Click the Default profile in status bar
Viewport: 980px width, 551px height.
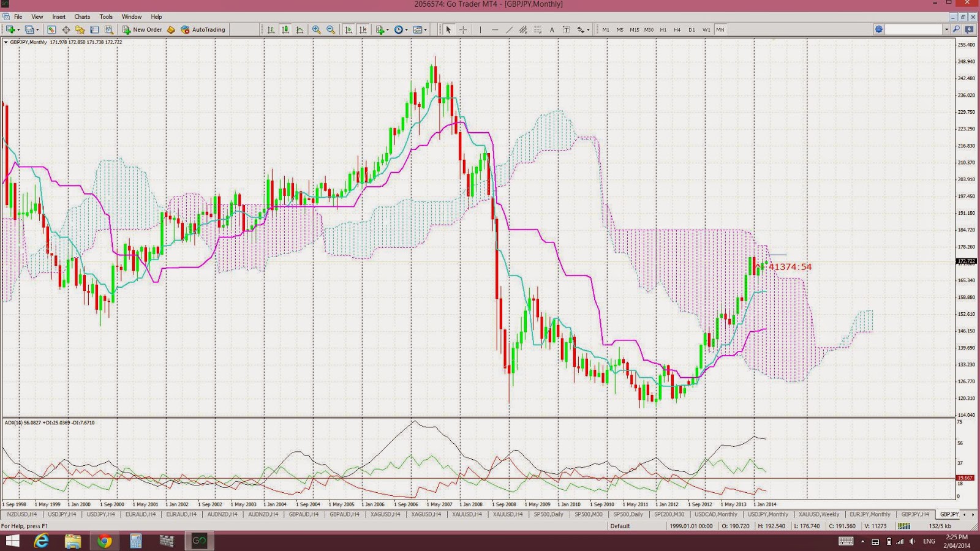[x=620, y=526]
